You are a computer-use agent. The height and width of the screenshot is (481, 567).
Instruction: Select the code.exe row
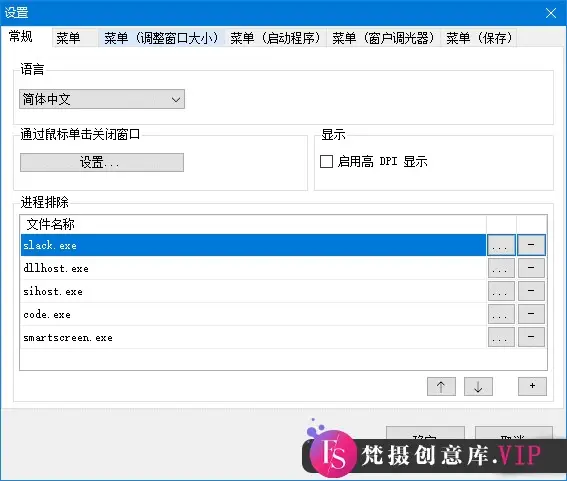[253, 314]
